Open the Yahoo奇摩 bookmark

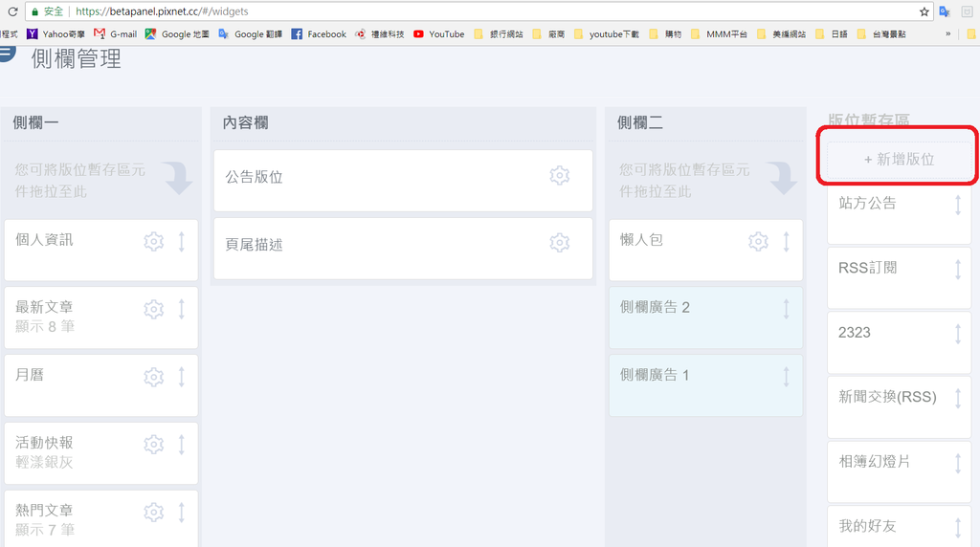tap(56, 33)
